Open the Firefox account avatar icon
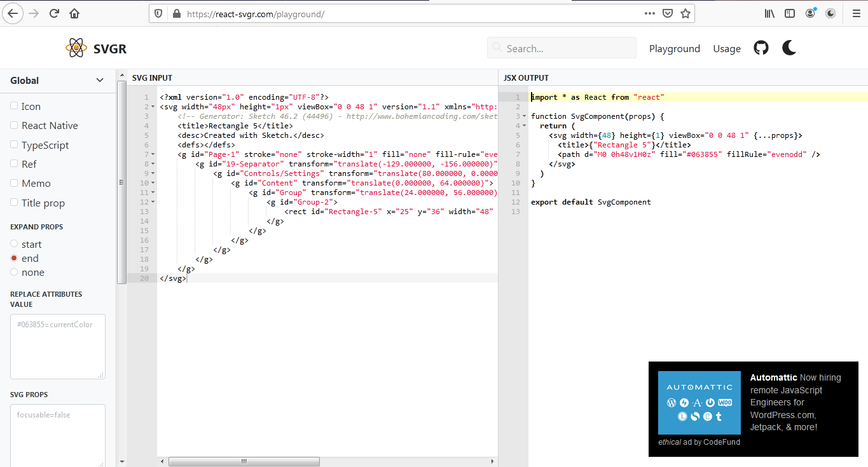 pyautogui.click(x=810, y=13)
